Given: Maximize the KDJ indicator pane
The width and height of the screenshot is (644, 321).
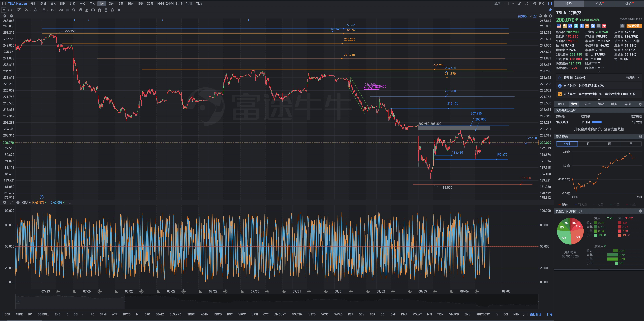Looking at the screenshot, I should [x=11, y=202].
